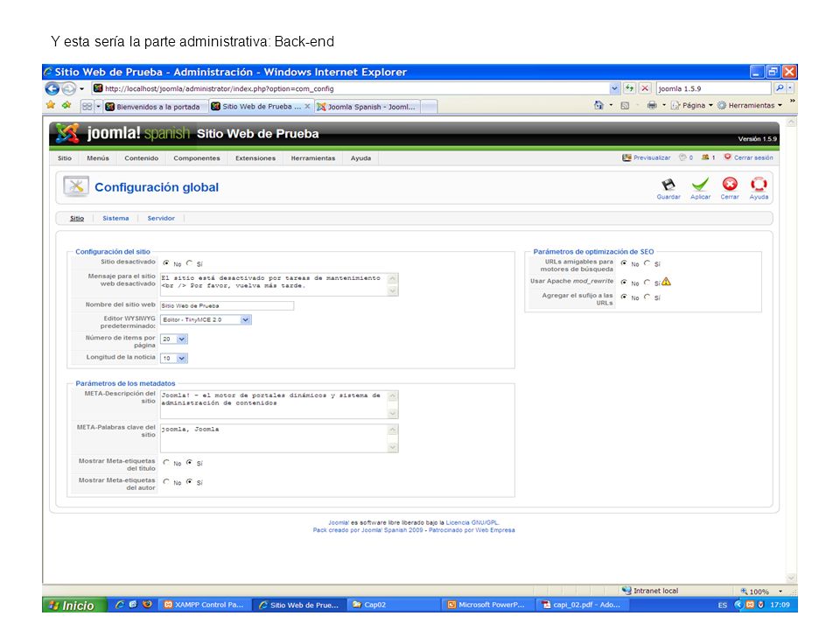Switch to XAMPP Control Panel taskbar button
The image size is (840, 630).
click(204, 605)
